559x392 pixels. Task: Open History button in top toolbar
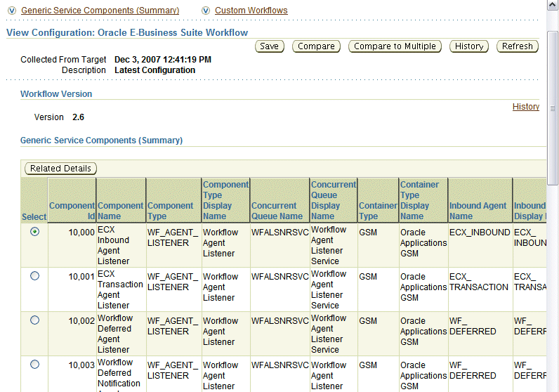469,46
